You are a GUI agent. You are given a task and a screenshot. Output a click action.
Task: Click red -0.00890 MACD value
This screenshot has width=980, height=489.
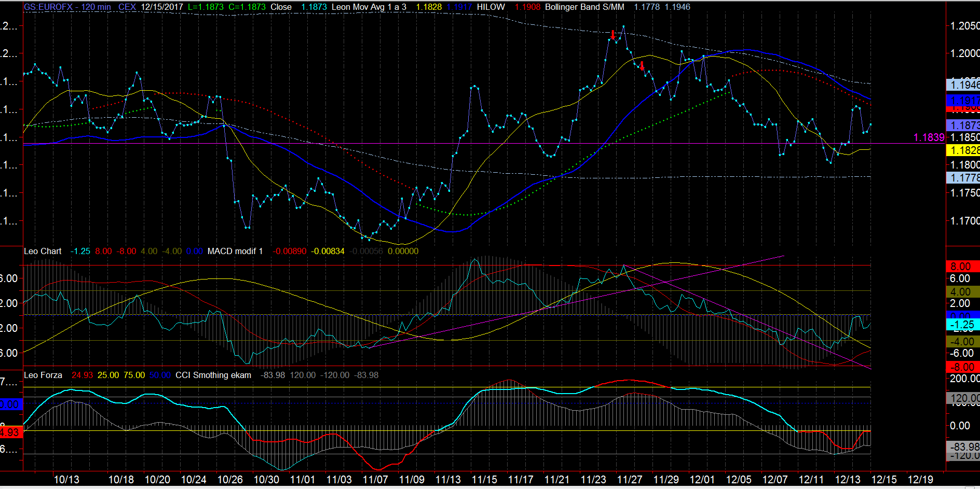pos(290,252)
